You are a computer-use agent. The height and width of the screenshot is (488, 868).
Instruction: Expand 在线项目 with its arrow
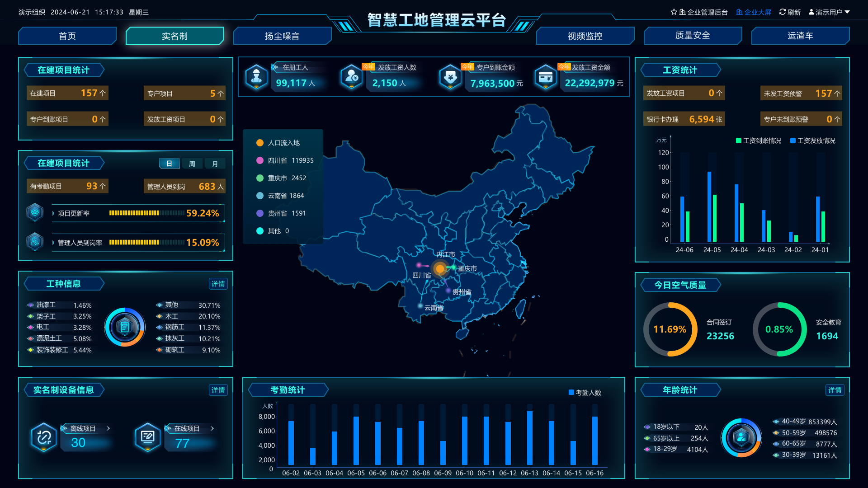point(212,428)
